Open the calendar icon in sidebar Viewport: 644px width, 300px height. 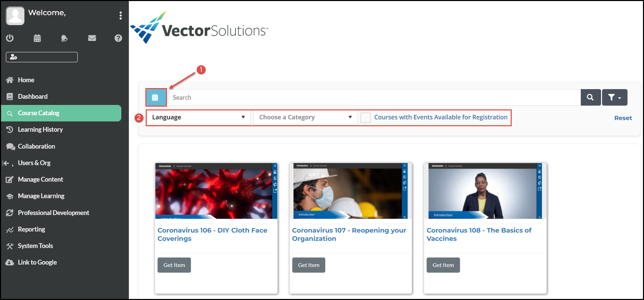37,38
